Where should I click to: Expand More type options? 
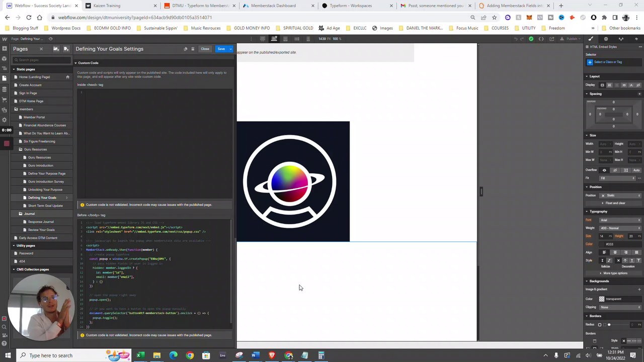pos(614,273)
